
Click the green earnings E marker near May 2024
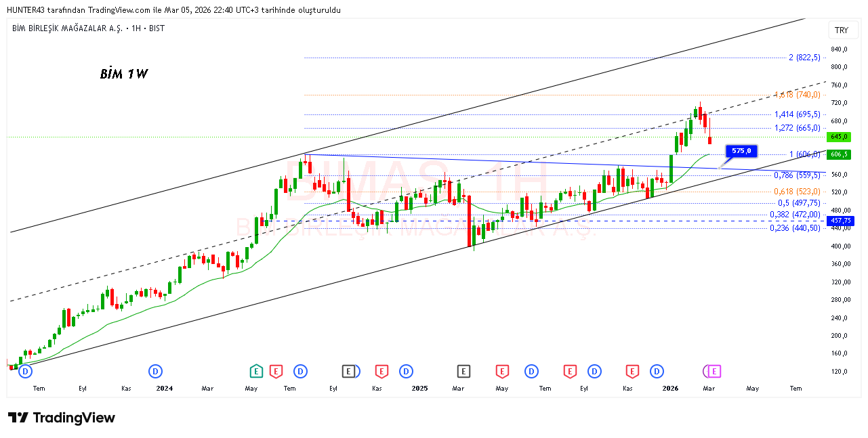256,371
